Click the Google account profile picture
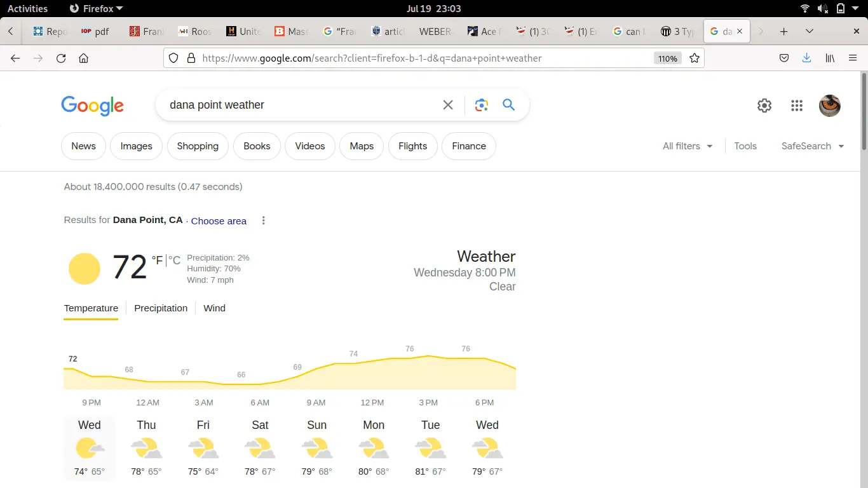The height and width of the screenshot is (488, 868). point(829,105)
